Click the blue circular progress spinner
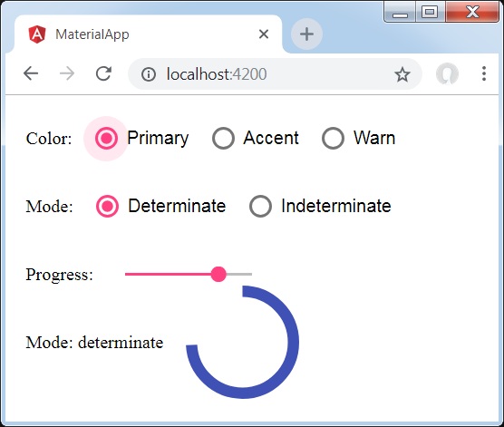504x427 pixels. click(243, 342)
